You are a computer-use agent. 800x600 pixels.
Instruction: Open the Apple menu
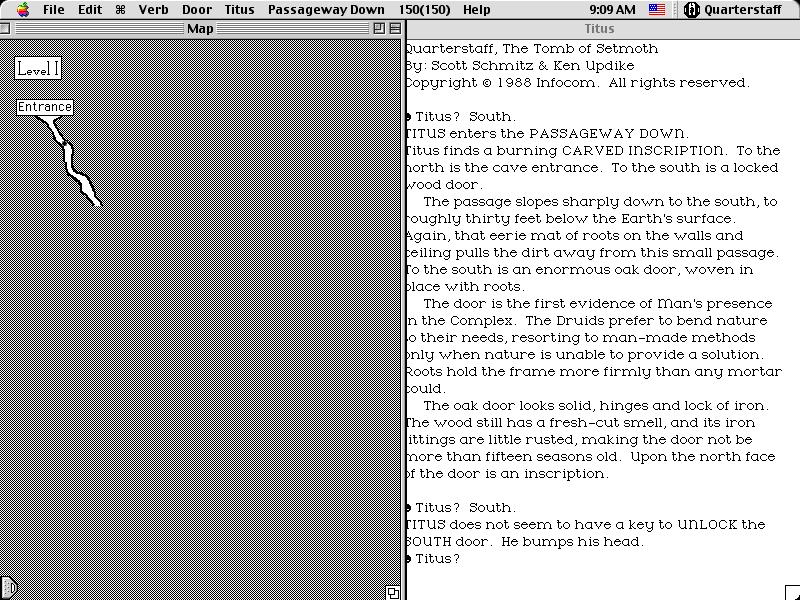coord(23,9)
